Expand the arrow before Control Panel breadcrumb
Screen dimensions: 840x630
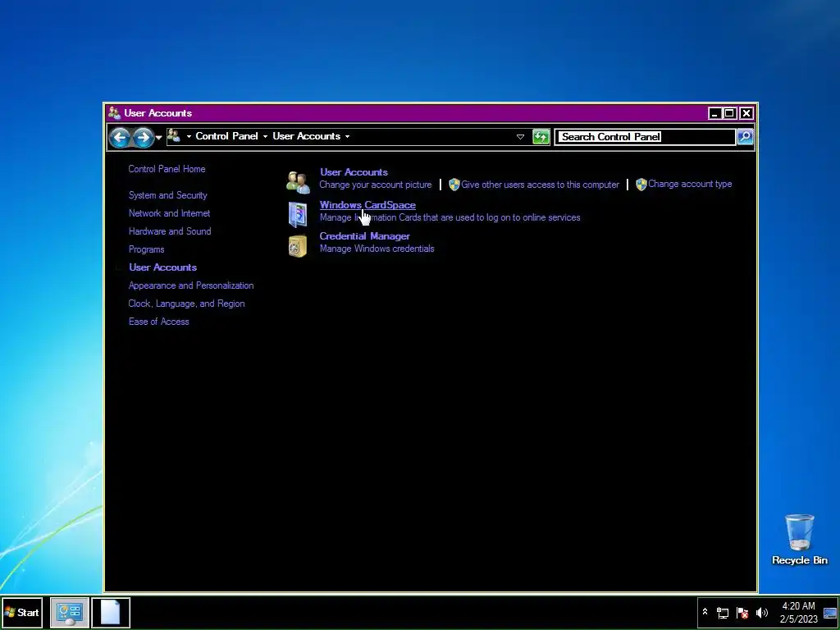[189, 137]
